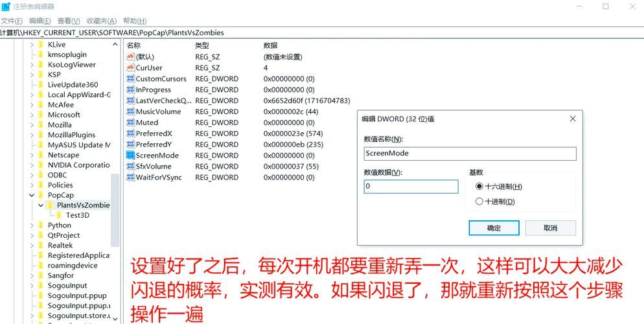
Task: Collapse the PopCap tree node
Action: click(x=32, y=195)
